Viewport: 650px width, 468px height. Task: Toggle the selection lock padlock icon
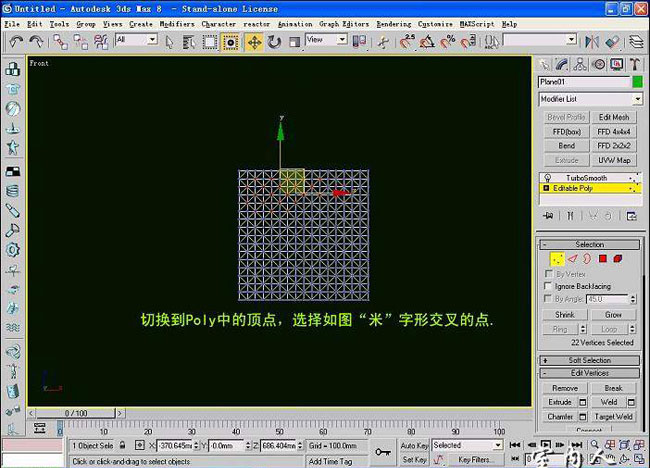click(x=122, y=445)
